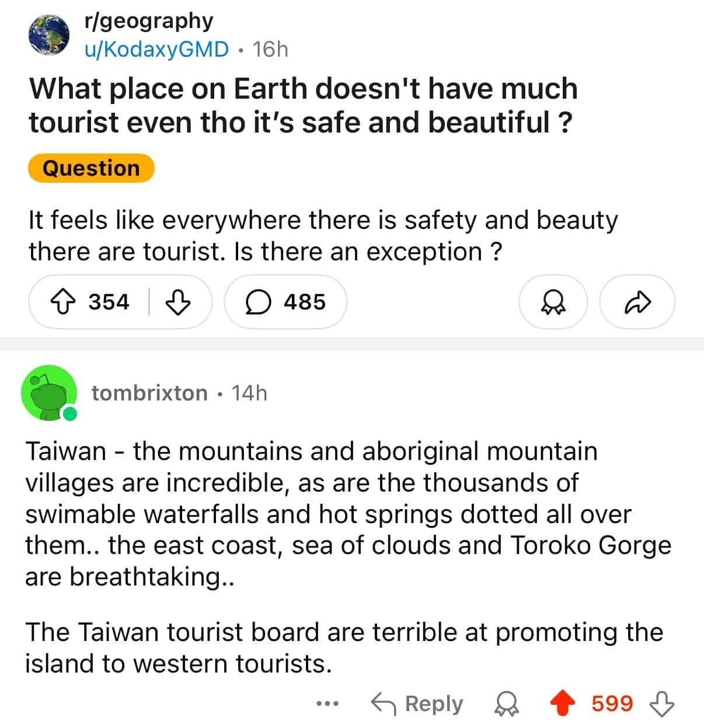The width and height of the screenshot is (704, 728).
Task: Tap the 354 post score number
Action: pyautogui.click(x=109, y=302)
